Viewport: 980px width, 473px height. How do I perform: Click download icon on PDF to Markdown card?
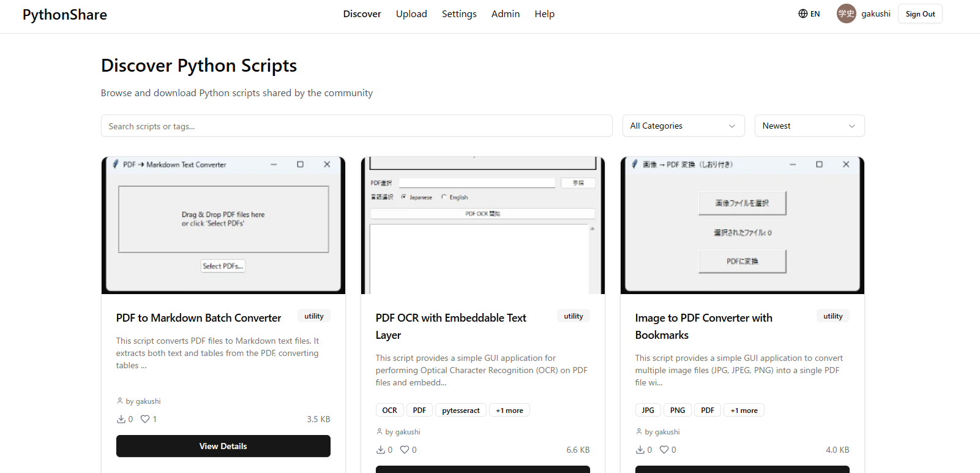121,419
